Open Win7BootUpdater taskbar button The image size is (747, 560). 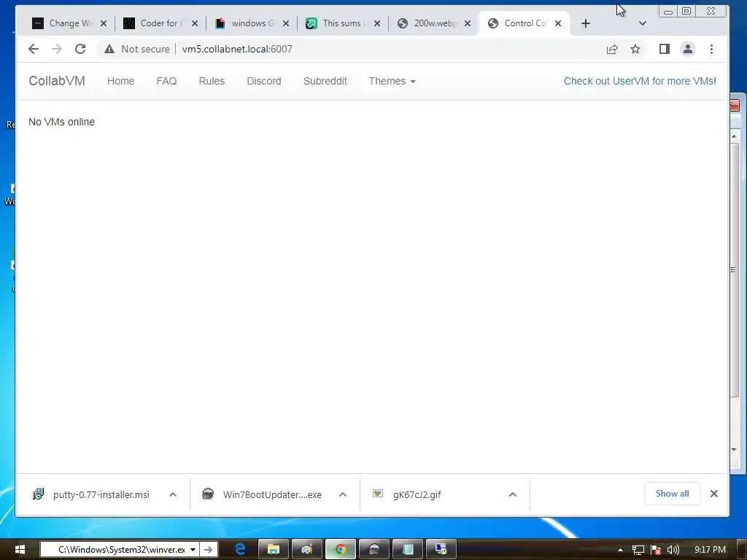[374, 550]
